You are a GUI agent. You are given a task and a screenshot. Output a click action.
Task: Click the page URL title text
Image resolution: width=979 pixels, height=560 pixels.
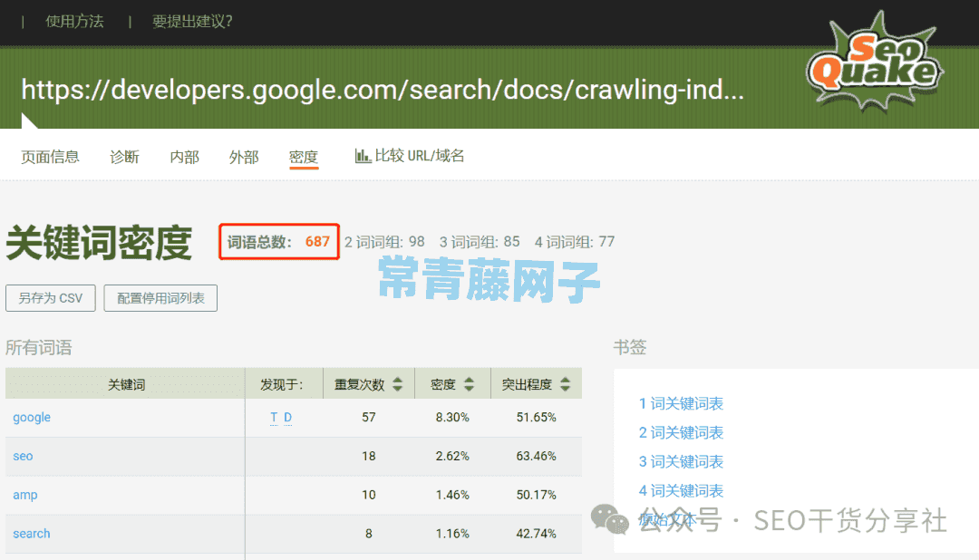point(383,90)
